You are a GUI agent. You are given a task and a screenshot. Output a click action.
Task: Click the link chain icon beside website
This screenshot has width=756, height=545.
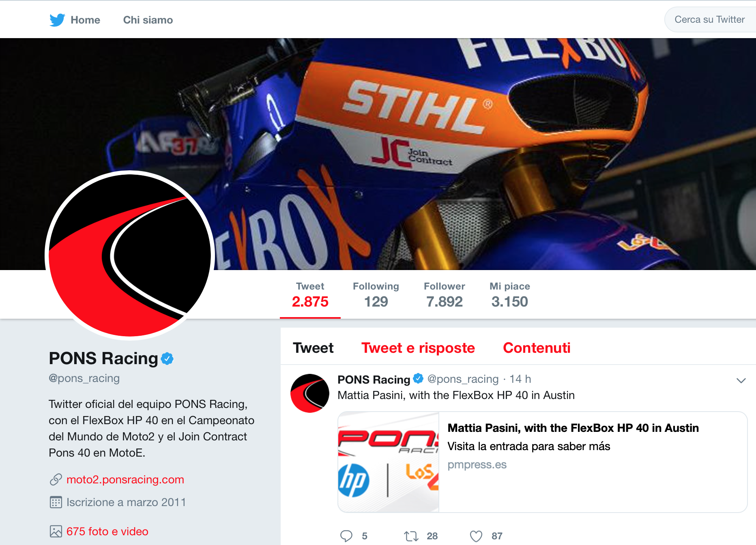point(56,480)
